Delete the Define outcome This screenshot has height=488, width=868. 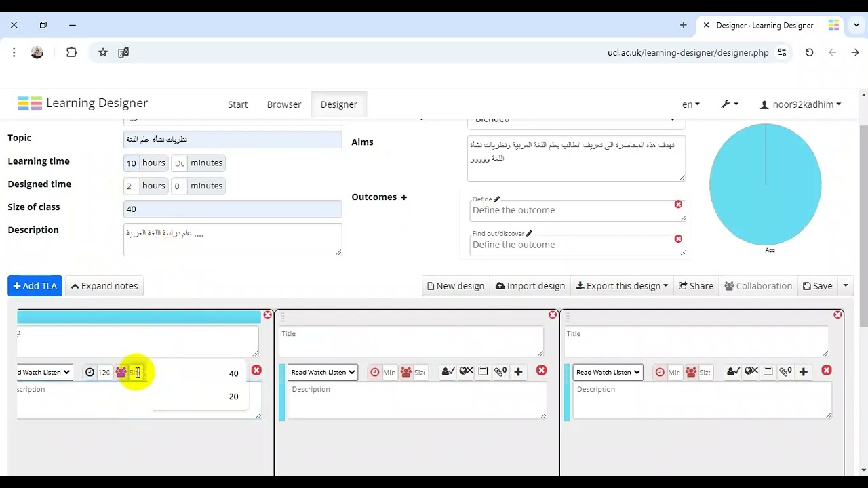click(678, 204)
